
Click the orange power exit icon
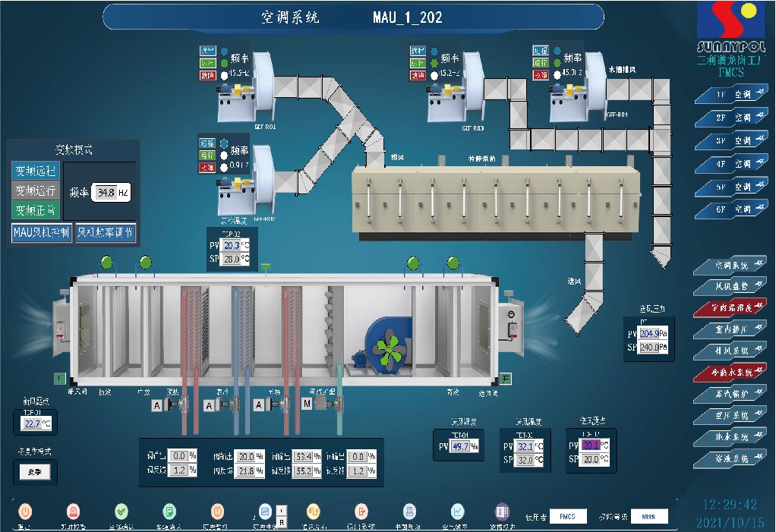click(x=25, y=511)
